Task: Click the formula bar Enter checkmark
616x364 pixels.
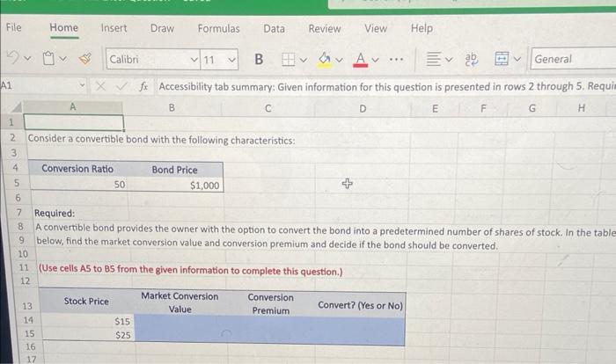Action: (x=121, y=86)
